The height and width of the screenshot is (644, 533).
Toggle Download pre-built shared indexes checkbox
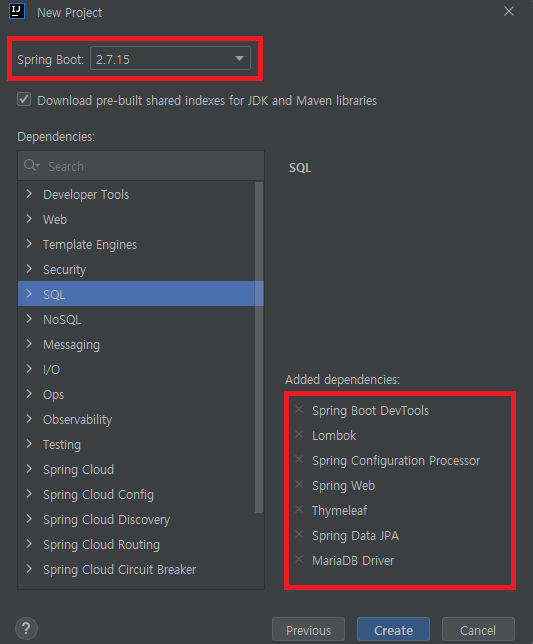24,99
